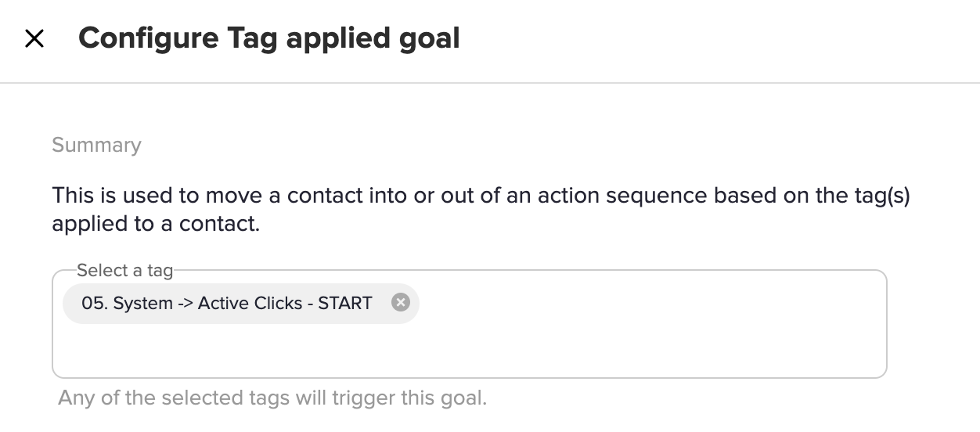Expand tag choices by clicking the tag box
Screen dimensions: 980x432
pos(470,324)
